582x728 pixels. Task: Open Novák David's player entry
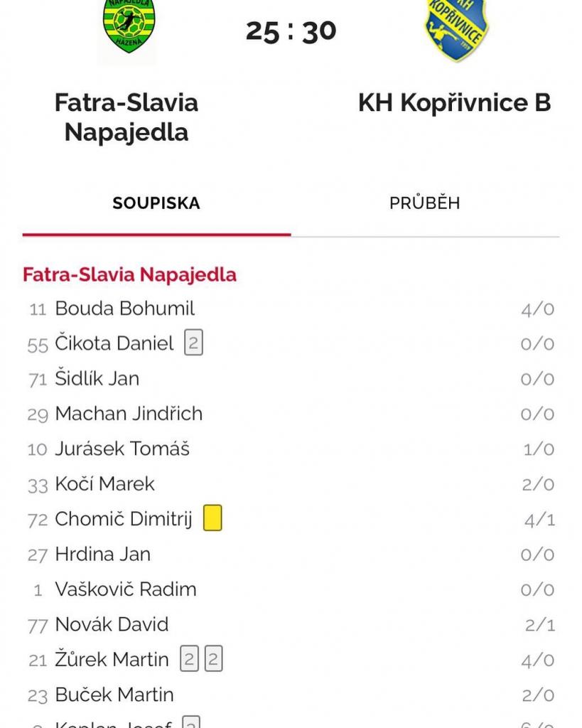click(112, 625)
